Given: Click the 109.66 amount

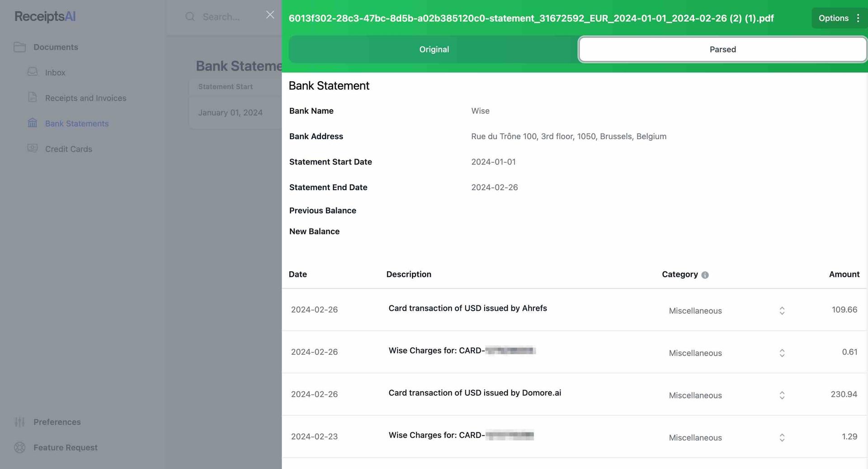Looking at the screenshot, I should [844, 310].
